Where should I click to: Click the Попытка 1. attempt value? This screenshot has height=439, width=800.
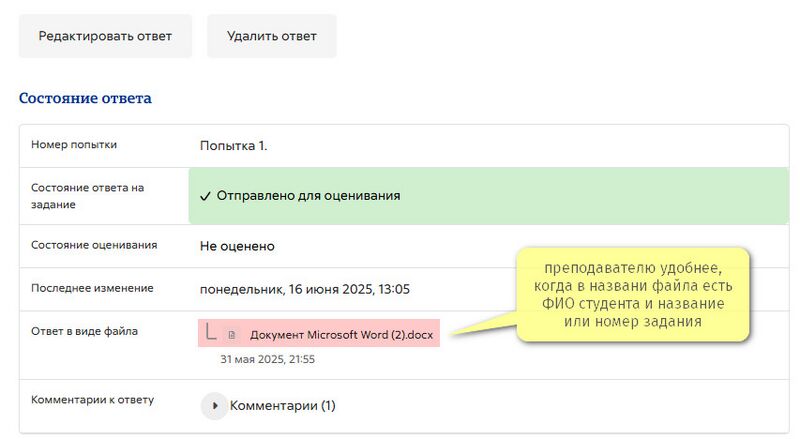(x=234, y=146)
